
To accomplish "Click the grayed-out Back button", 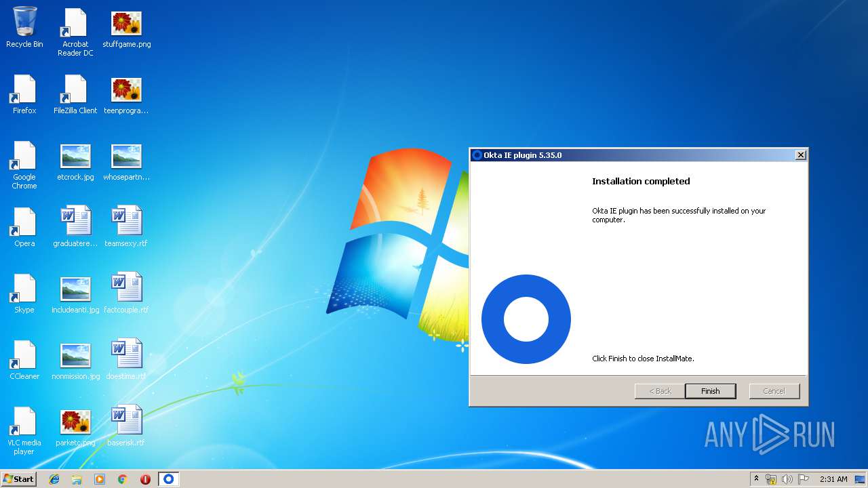I will coord(660,391).
